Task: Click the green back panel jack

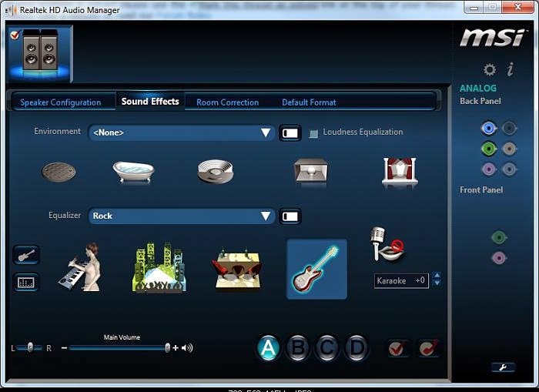Action: (x=488, y=149)
